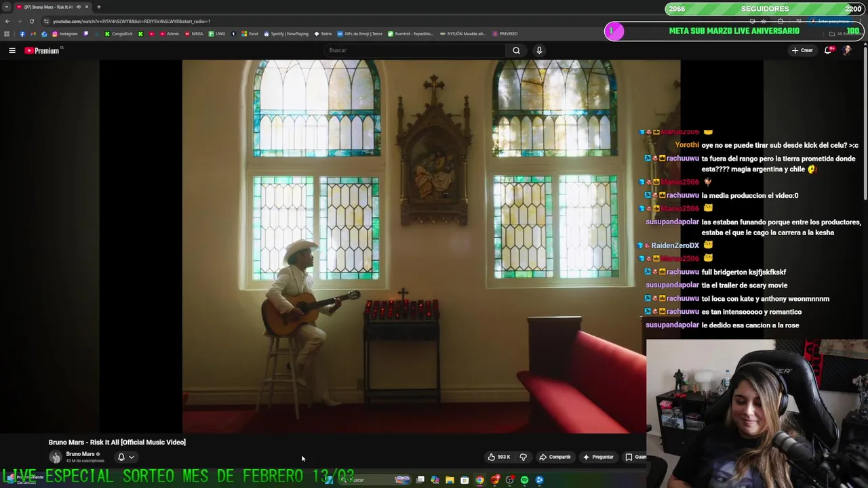Open YouTube notifications bell
The image size is (868, 488).
(x=828, y=50)
